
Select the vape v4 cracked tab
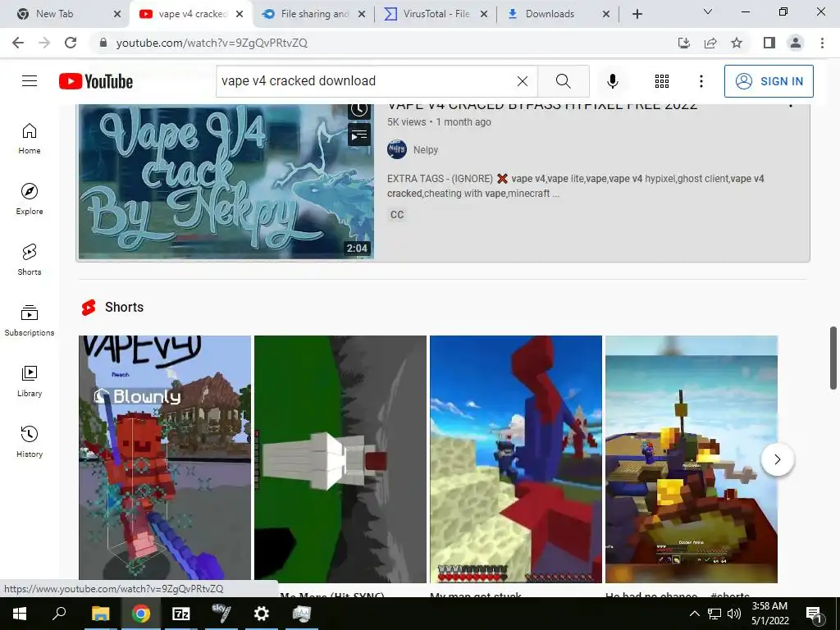(x=192, y=14)
